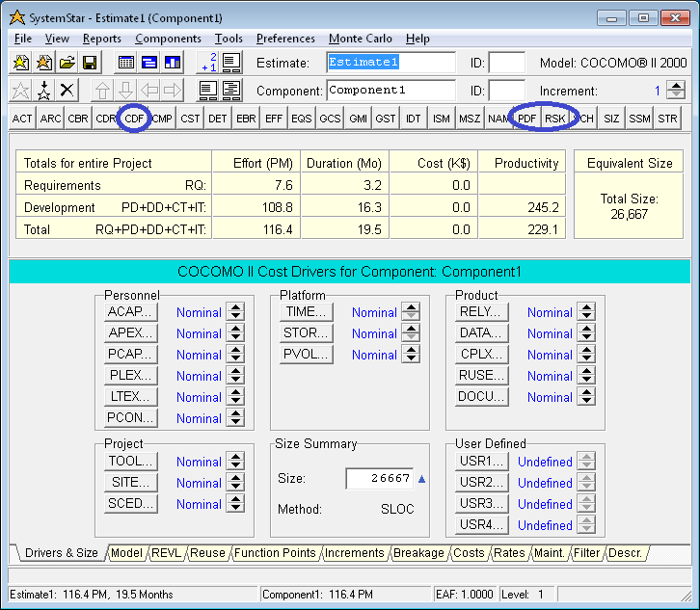This screenshot has width=700, height=610.
Task: Open the Preferences menu
Action: pyautogui.click(x=285, y=39)
